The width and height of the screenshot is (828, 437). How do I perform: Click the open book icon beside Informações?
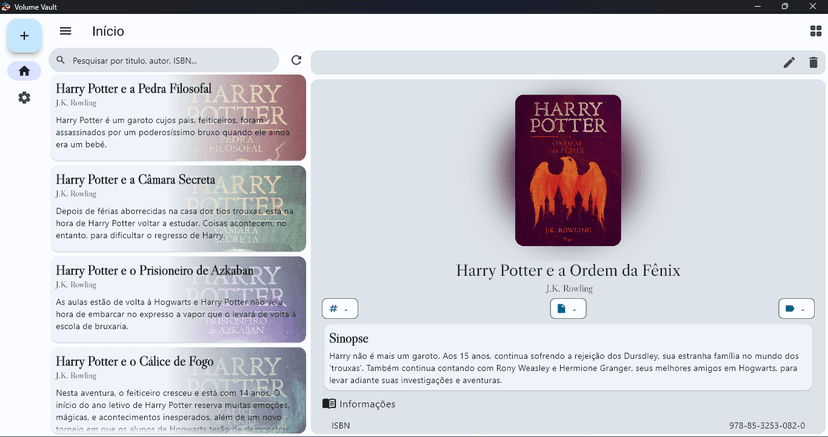tap(329, 404)
